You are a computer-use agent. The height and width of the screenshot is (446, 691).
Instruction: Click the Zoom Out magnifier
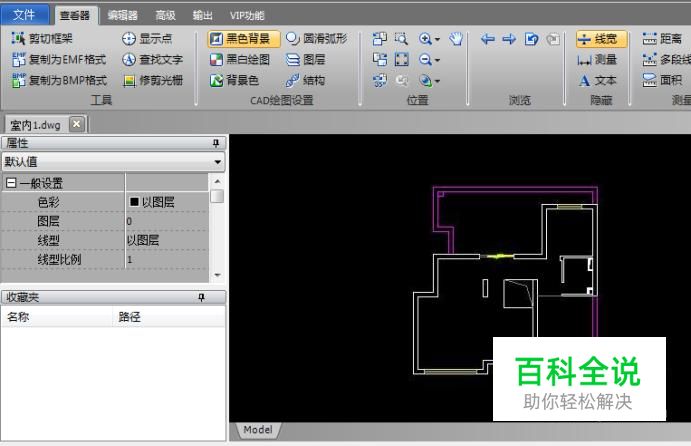425,59
